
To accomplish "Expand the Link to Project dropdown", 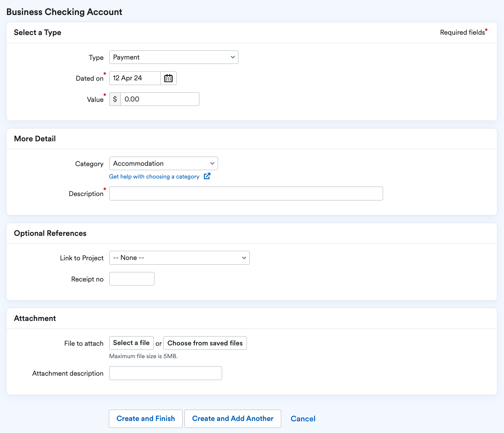I will pyautogui.click(x=179, y=258).
